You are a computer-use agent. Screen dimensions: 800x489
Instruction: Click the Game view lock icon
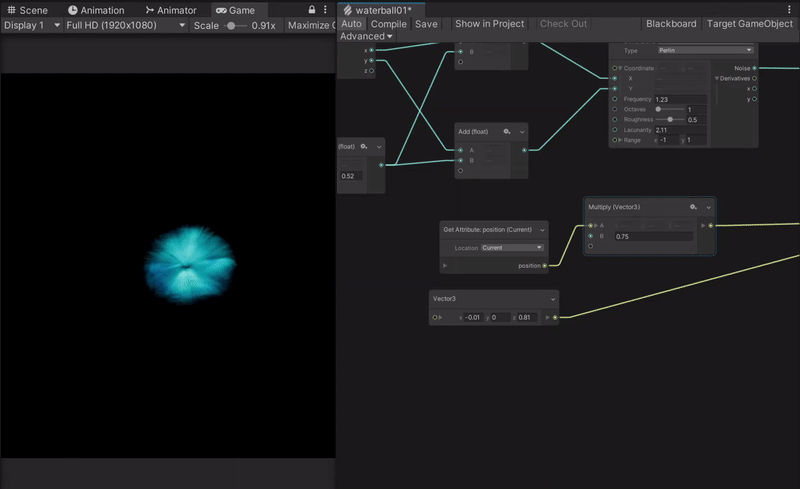[312, 10]
